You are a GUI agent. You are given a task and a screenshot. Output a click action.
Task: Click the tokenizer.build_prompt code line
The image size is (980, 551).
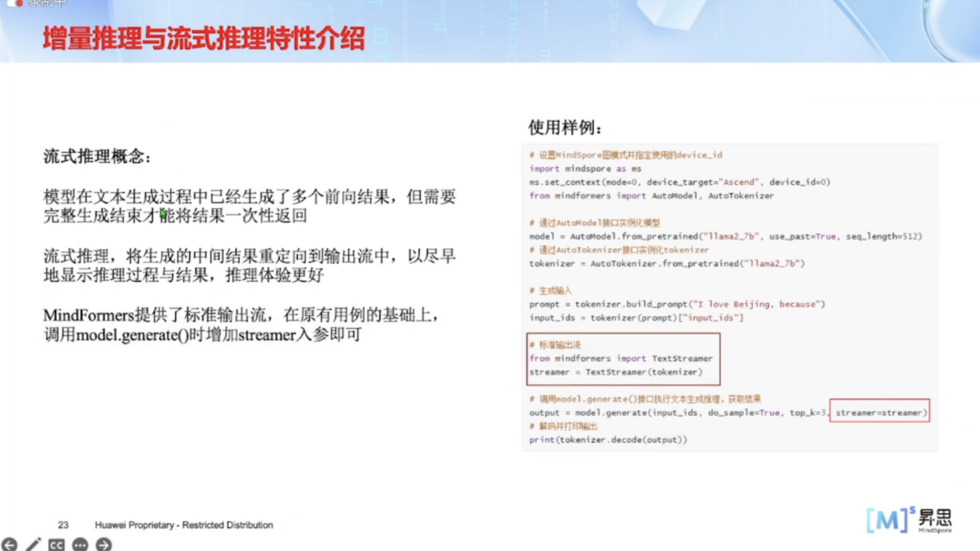pos(677,304)
